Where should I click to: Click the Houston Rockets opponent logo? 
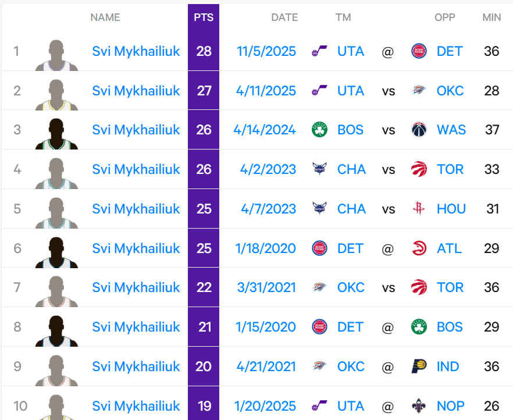(x=419, y=209)
